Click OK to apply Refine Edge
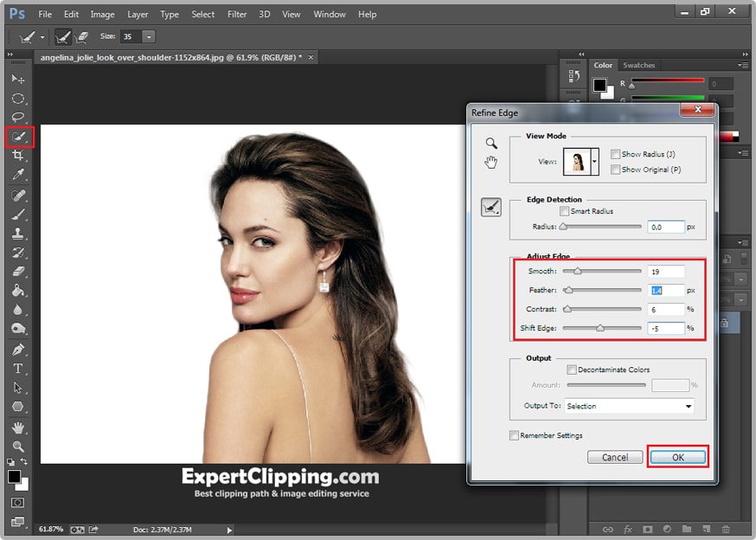Viewport: 756px width, 540px height. [x=678, y=457]
